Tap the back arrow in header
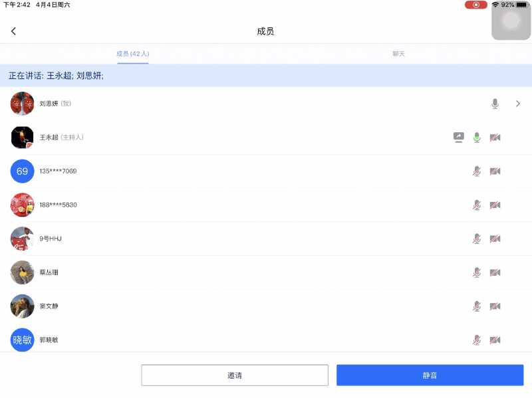 point(13,31)
